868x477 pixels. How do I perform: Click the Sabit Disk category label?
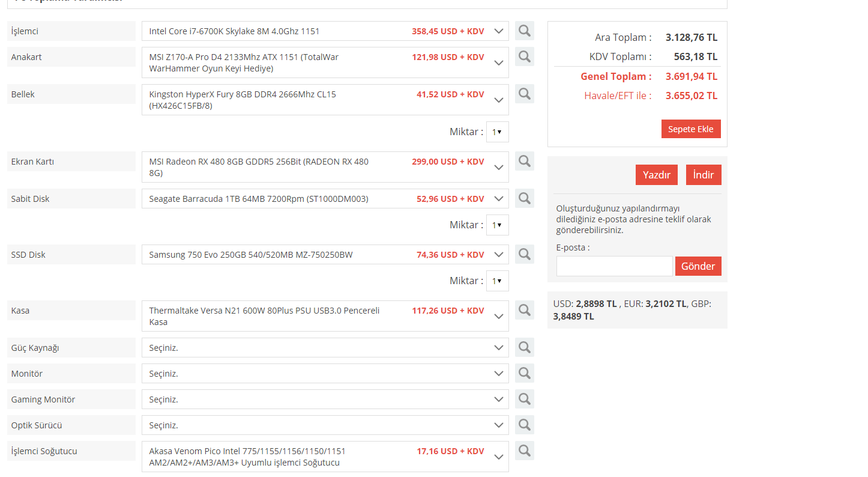[71, 199]
